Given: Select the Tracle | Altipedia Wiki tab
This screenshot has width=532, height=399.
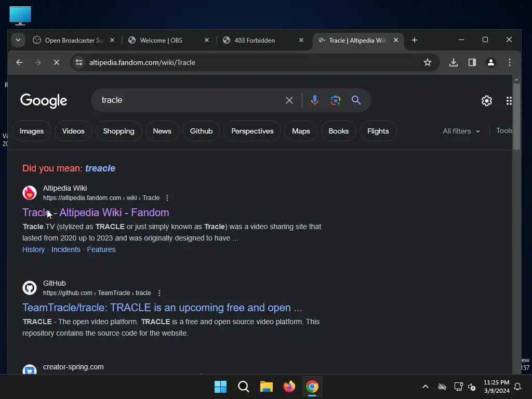Looking at the screenshot, I should tap(358, 40).
